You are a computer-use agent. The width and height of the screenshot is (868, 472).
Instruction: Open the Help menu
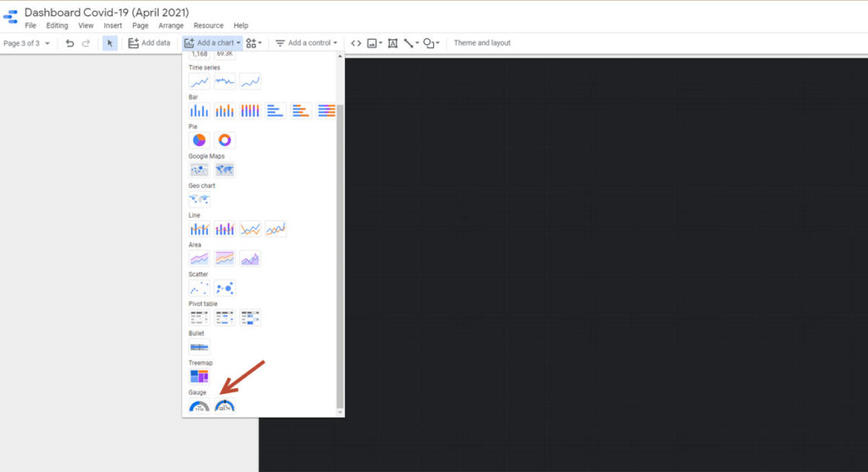pyautogui.click(x=241, y=25)
